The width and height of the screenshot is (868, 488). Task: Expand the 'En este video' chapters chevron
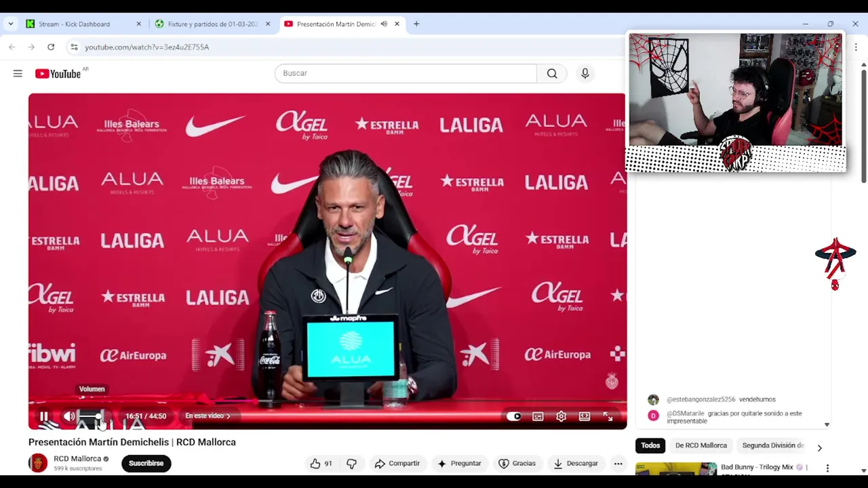[x=229, y=416]
